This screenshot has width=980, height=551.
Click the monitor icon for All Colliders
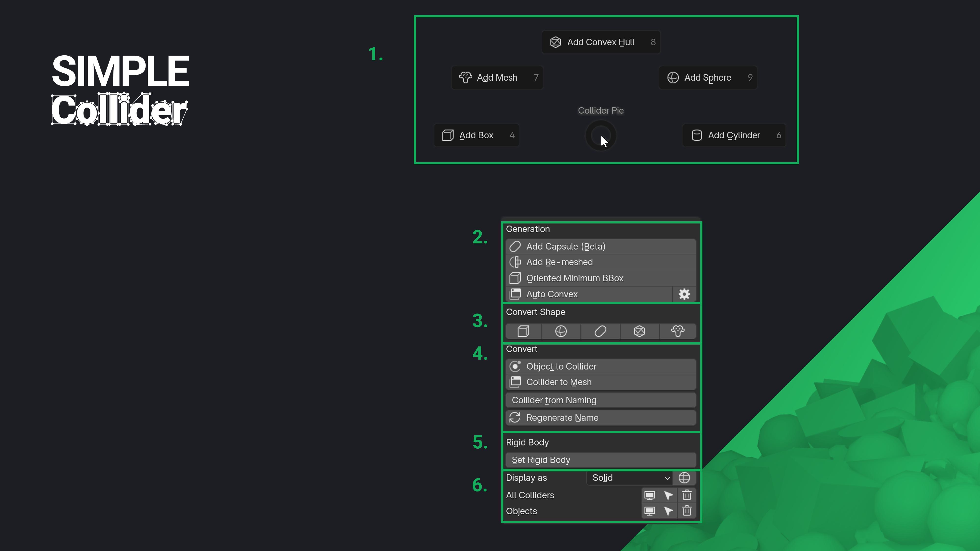[x=650, y=495]
